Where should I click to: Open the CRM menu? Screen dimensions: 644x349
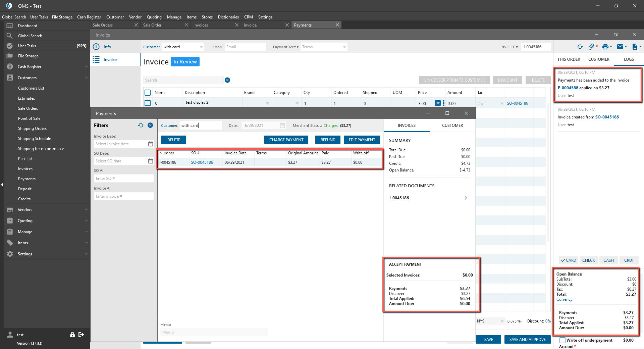[x=249, y=17]
